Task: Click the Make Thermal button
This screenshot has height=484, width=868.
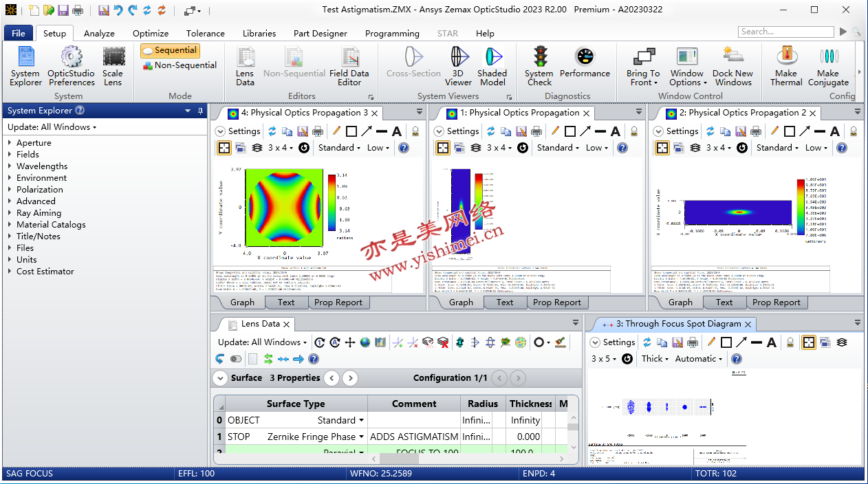Action: tap(786, 67)
